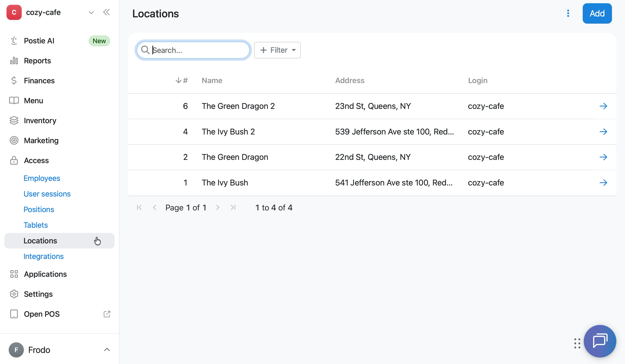Sort by the Login column header
Screen dimensions: 625x364
click(x=478, y=80)
